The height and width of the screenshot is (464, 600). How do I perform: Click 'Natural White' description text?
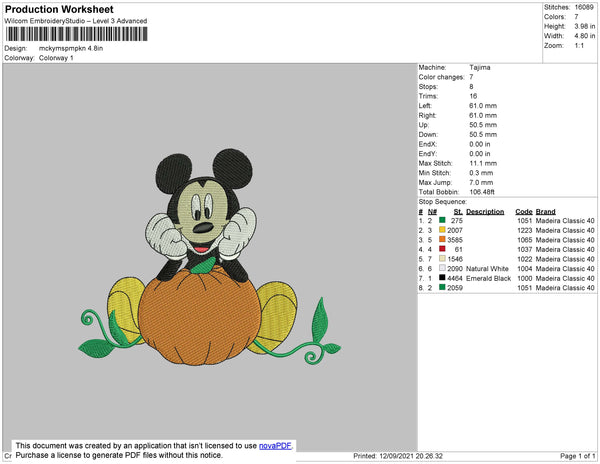coord(487,269)
